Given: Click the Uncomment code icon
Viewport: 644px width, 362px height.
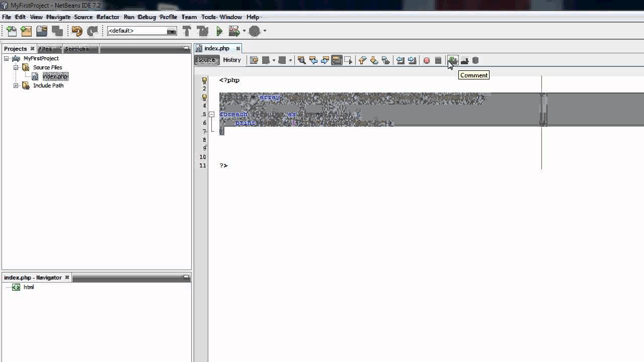Looking at the screenshot, I should coord(464,60).
